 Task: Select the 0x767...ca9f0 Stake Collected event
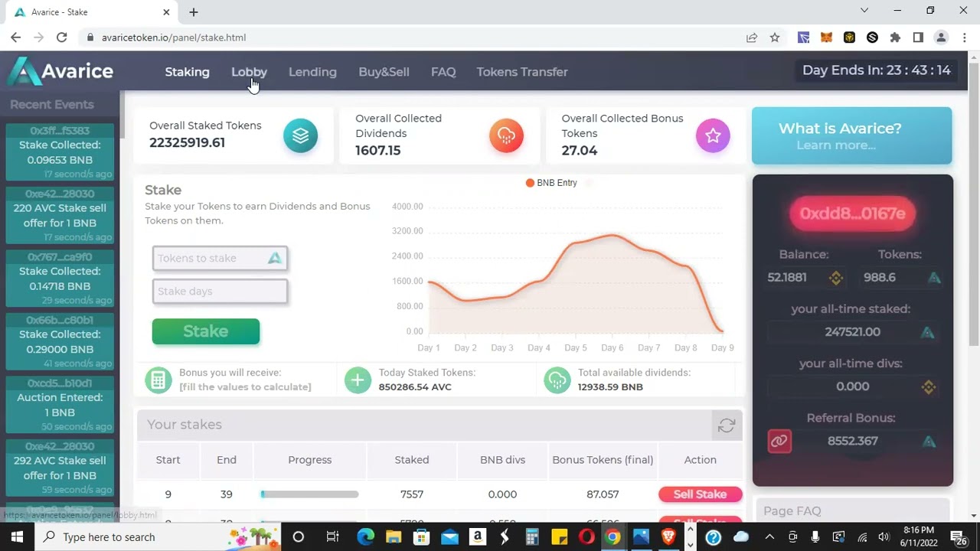click(x=60, y=279)
